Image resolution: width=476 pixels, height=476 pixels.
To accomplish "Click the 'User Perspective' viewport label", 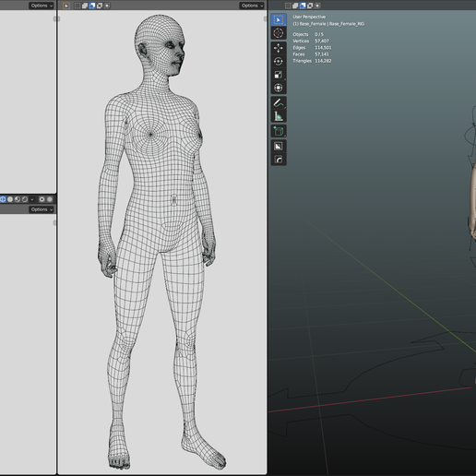I will click(309, 17).
